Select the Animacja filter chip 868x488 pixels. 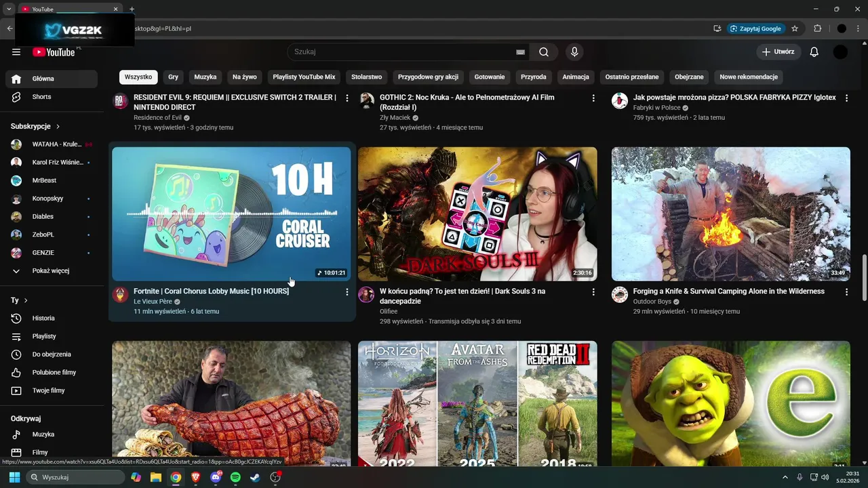tap(576, 77)
